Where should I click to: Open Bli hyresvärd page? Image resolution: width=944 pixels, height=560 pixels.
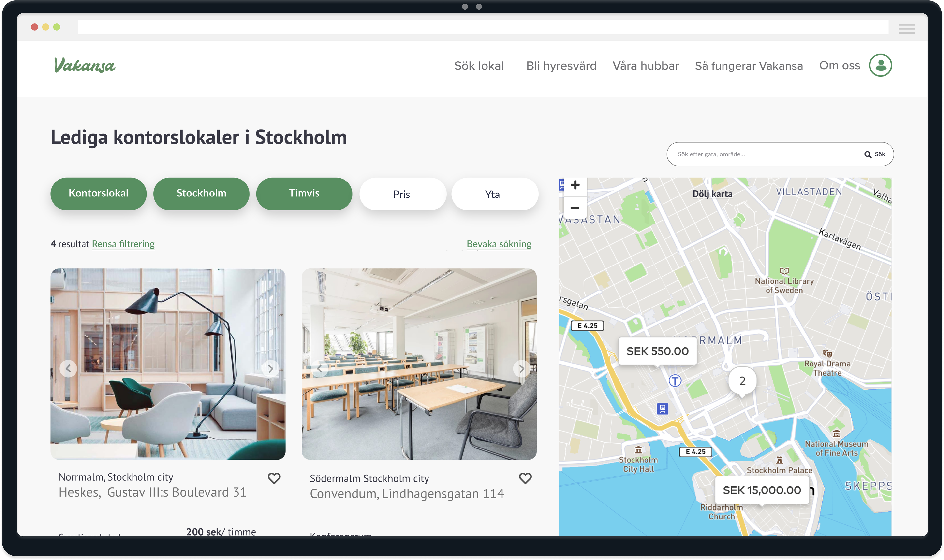[x=561, y=66]
